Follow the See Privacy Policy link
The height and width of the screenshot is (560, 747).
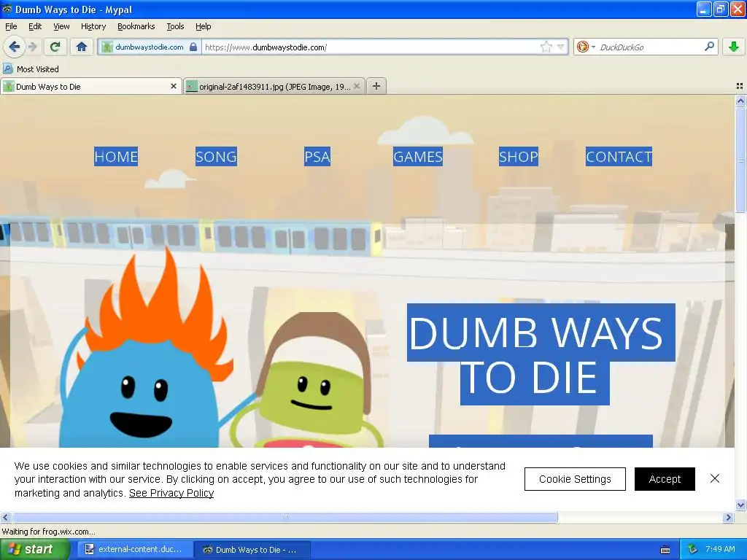[x=171, y=493]
